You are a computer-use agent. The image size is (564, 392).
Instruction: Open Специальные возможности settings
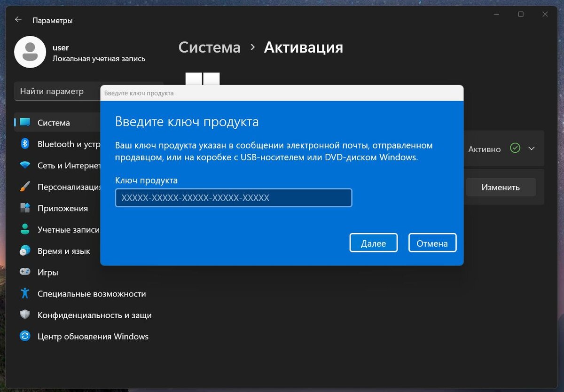click(89, 294)
